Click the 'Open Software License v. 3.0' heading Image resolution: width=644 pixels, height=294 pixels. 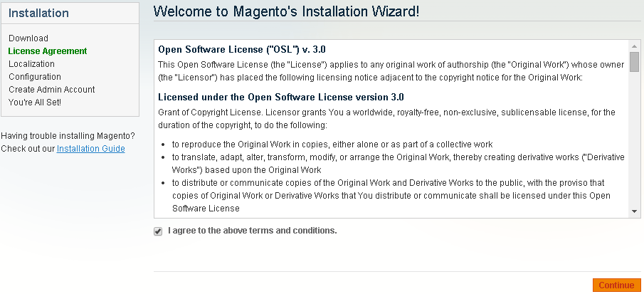click(x=242, y=50)
